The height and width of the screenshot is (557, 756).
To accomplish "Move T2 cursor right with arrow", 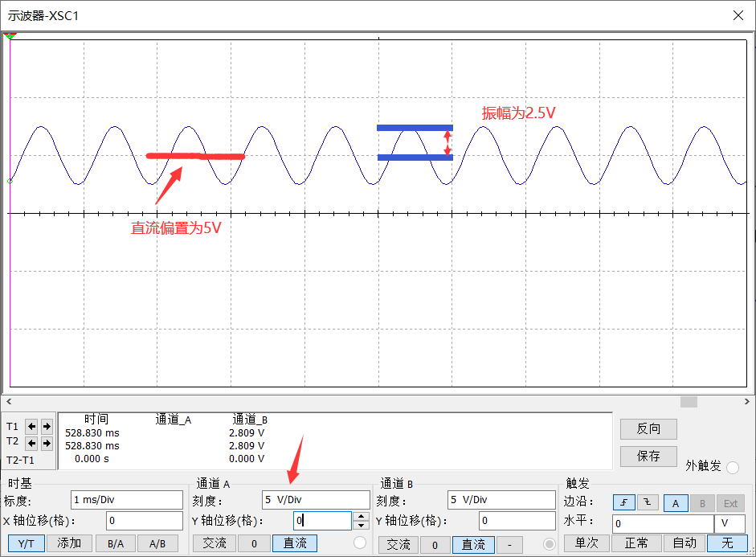I will [x=47, y=443].
